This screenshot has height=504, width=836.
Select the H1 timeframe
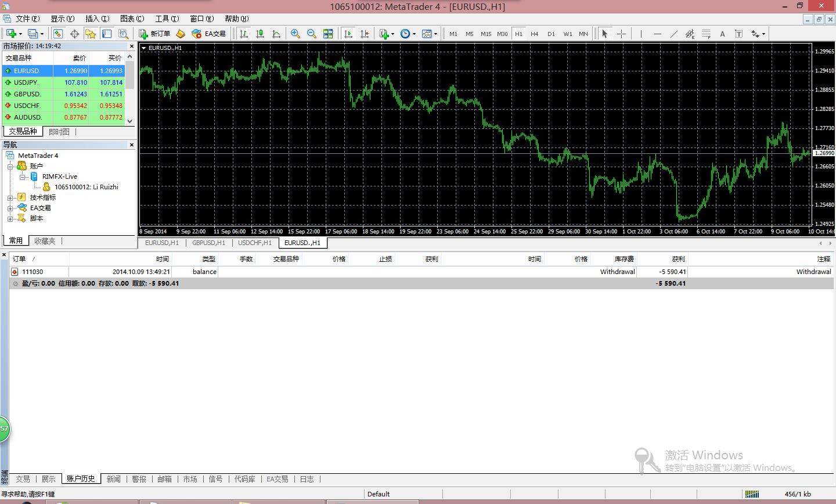[x=518, y=34]
